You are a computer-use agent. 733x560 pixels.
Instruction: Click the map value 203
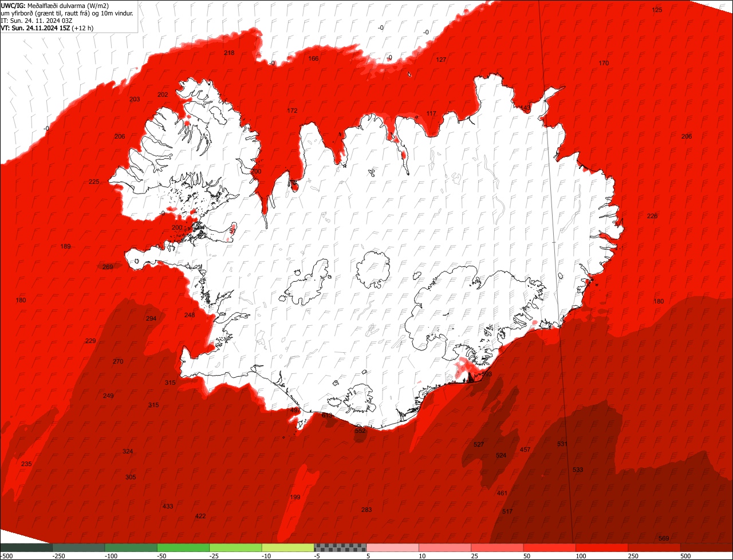coord(135,99)
